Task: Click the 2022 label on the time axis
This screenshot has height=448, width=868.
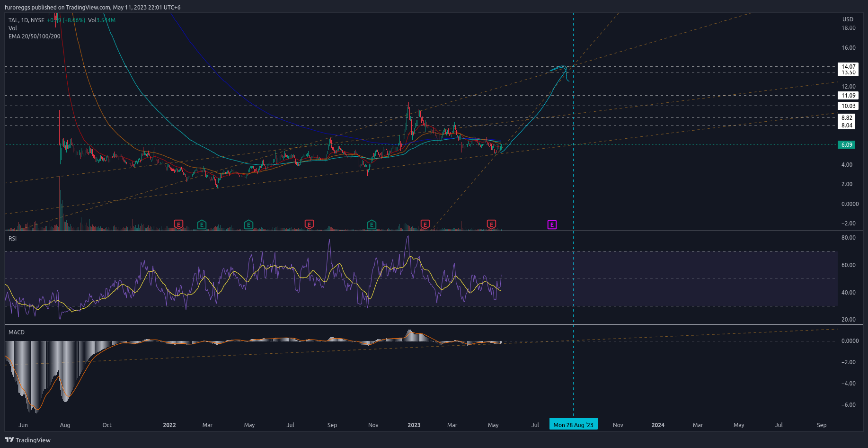Action: 169,425
